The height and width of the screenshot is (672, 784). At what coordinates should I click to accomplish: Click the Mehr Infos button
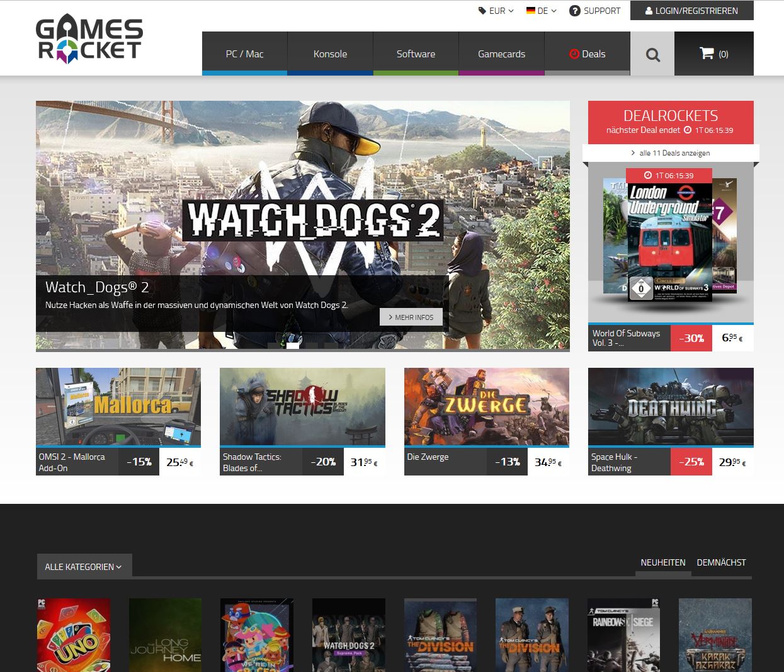coord(411,317)
